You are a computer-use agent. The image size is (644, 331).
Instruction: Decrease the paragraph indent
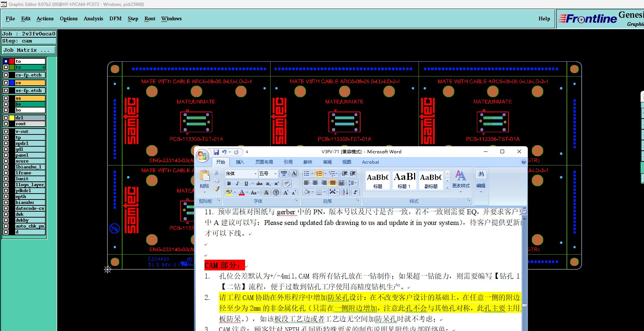[344, 173]
